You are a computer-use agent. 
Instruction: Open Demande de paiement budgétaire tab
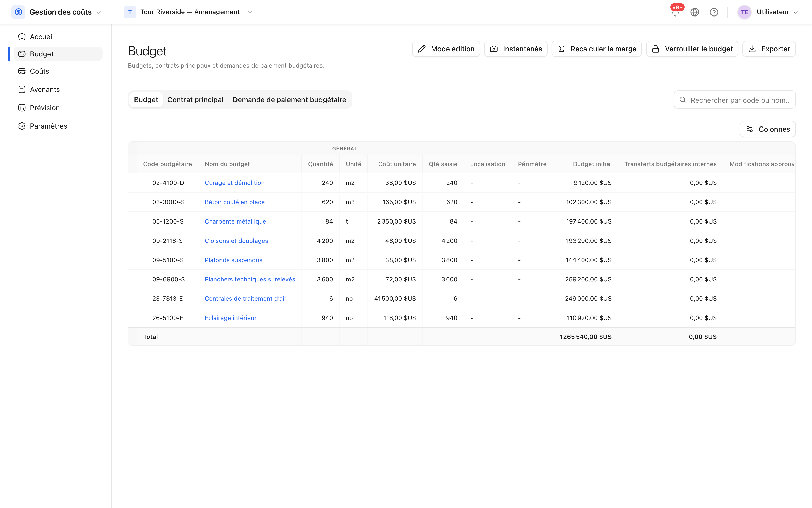(289, 100)
